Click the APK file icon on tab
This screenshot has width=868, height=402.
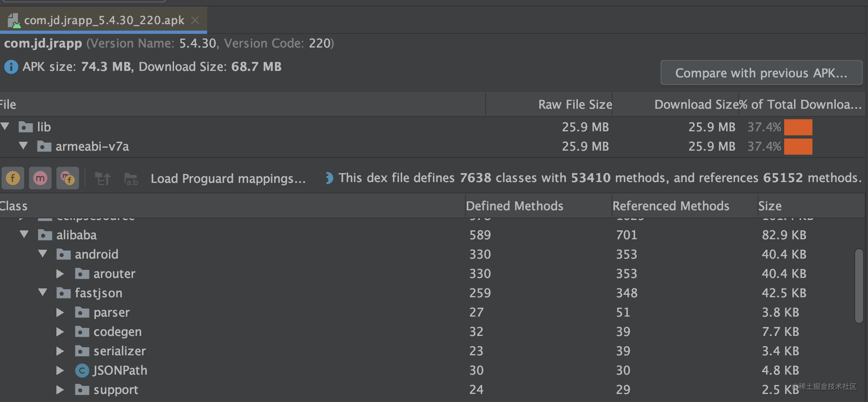point(14,20)
